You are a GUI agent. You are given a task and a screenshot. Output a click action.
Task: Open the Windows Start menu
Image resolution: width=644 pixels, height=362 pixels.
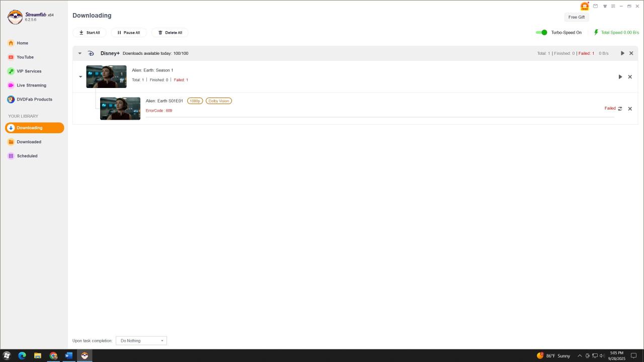click(x=7, y=355)
